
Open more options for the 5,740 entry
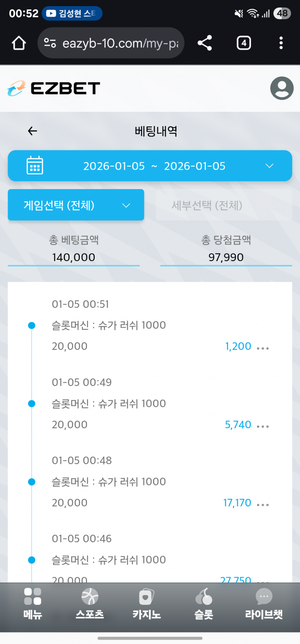263,426
